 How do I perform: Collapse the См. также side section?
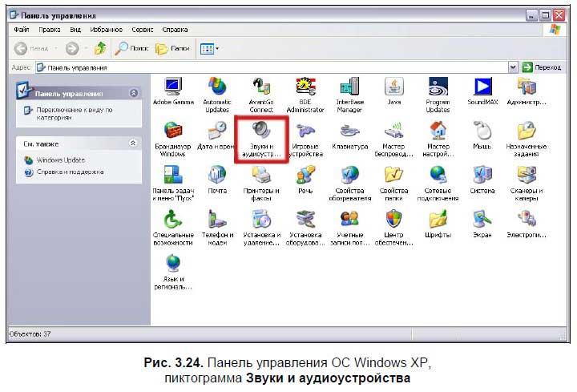[x=133, y=143]
